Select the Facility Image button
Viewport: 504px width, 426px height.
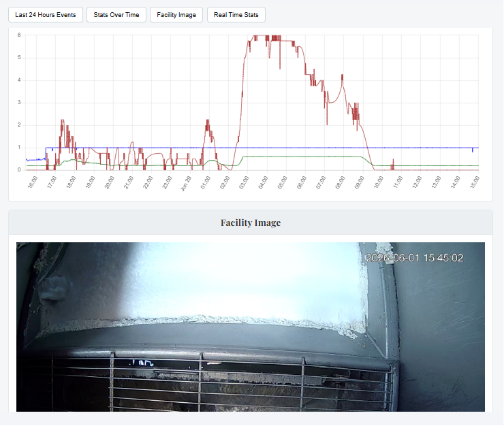(x=176, y=15)
